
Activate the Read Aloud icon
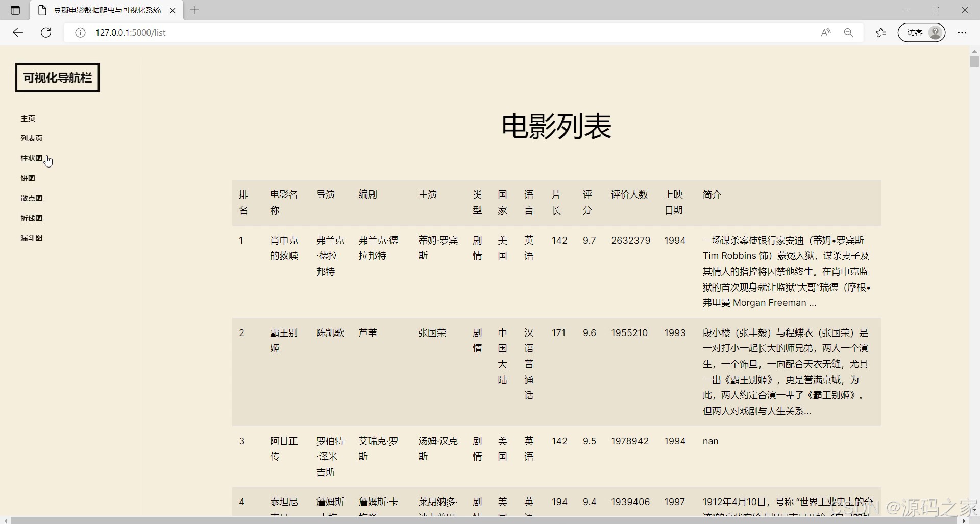(825, 33)
